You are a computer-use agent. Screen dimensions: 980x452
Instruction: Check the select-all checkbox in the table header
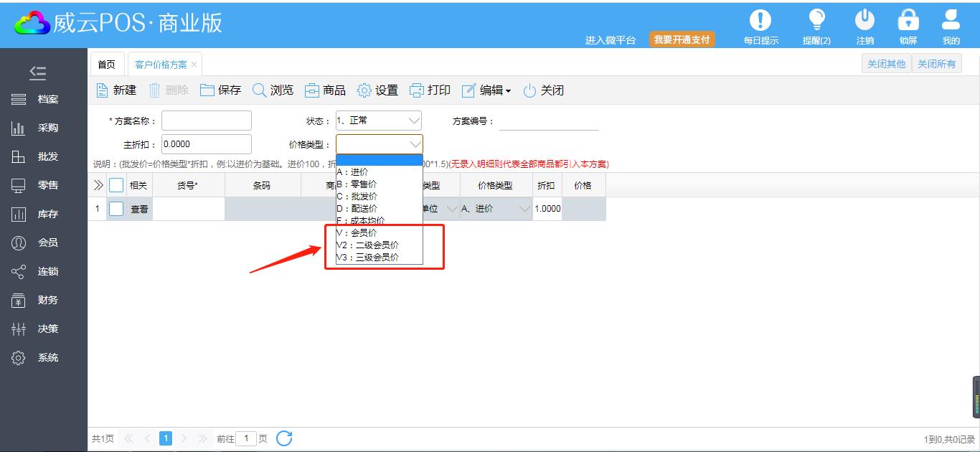click(x=116, y=185)
